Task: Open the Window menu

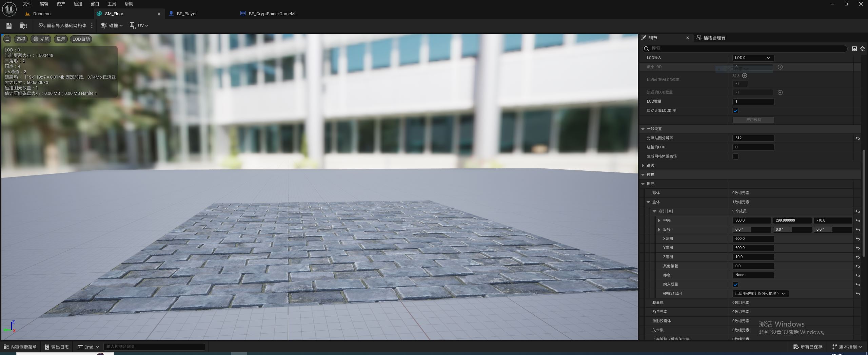Action: (x=95, y=4)
